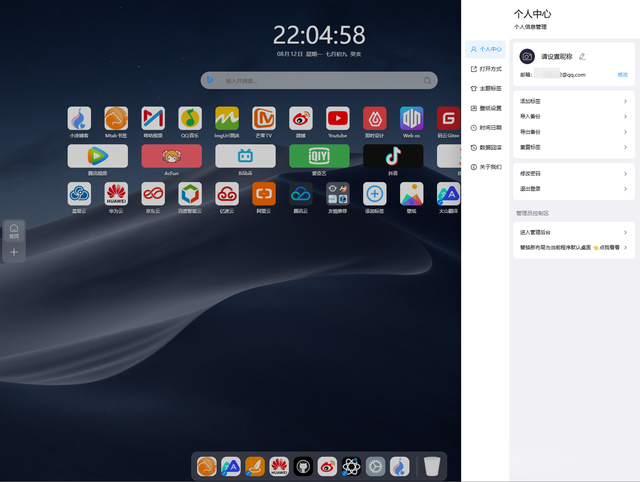The height and width of the screenshot is (482, 640).
Task: Switch to the 壁纸设置 tab
Action: click(485, 108)
